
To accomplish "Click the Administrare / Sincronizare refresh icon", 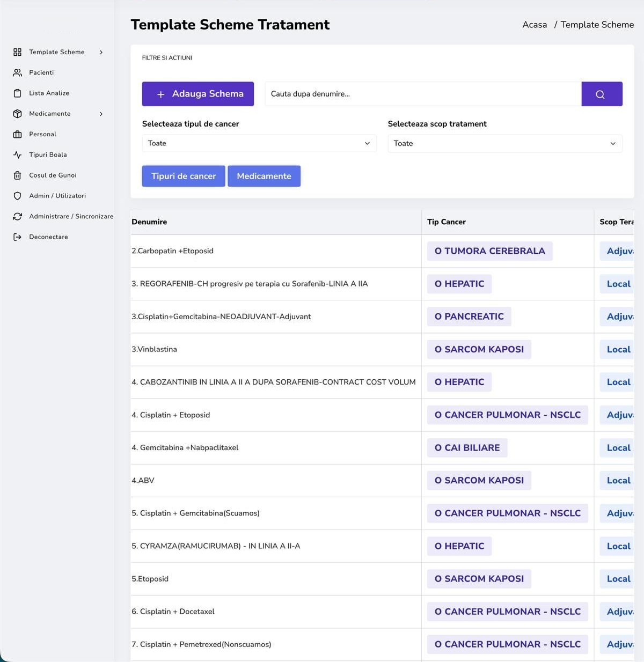I will 17,217.
